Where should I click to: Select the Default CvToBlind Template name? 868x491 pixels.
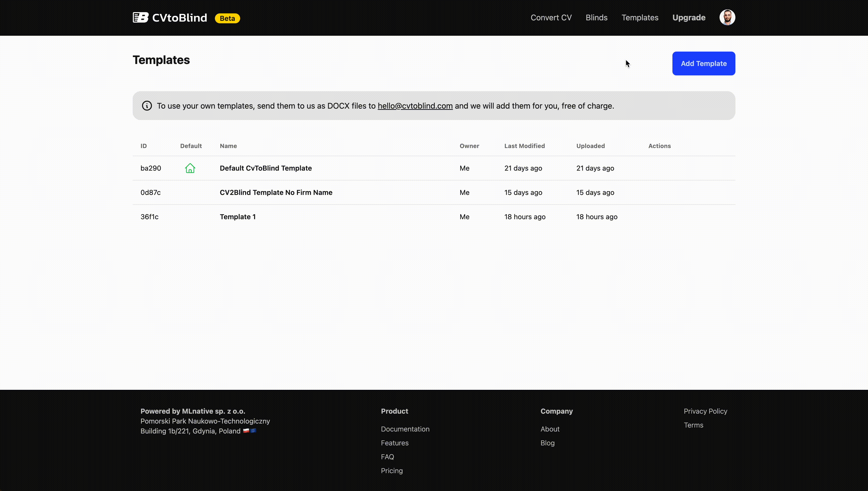266,168
